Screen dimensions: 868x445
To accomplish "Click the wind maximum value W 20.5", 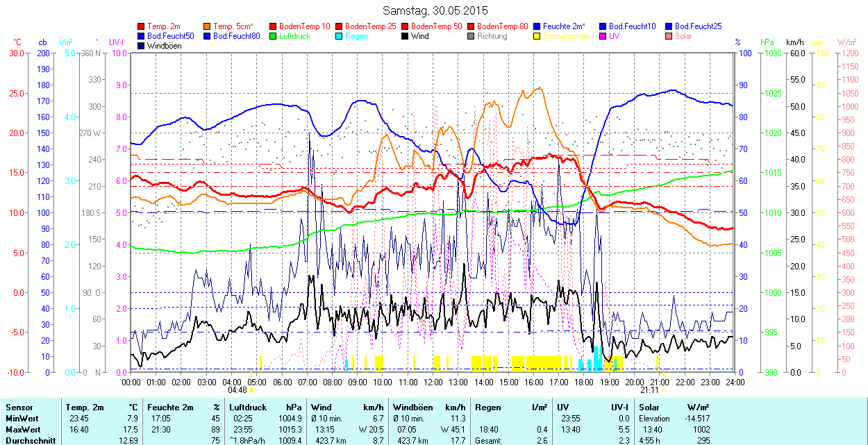I will click(x=371, y=430).
